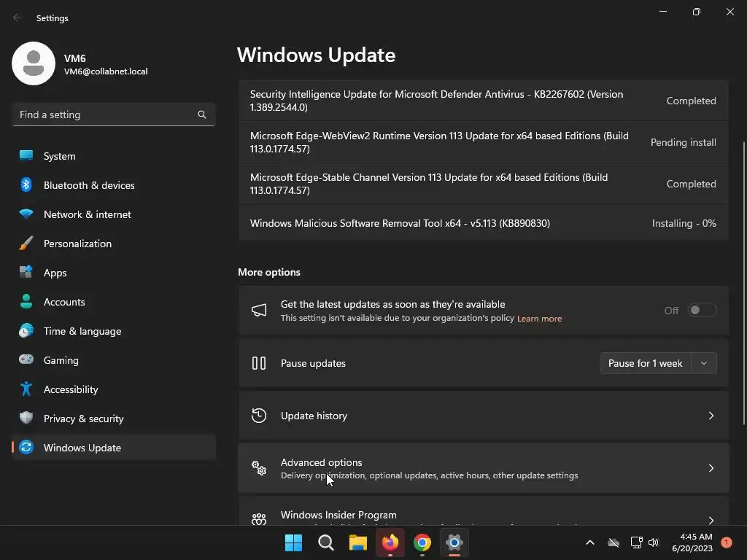747x560 pixels.
Task: Click the Pause for 1 week button
Action: tap(646, 363)
